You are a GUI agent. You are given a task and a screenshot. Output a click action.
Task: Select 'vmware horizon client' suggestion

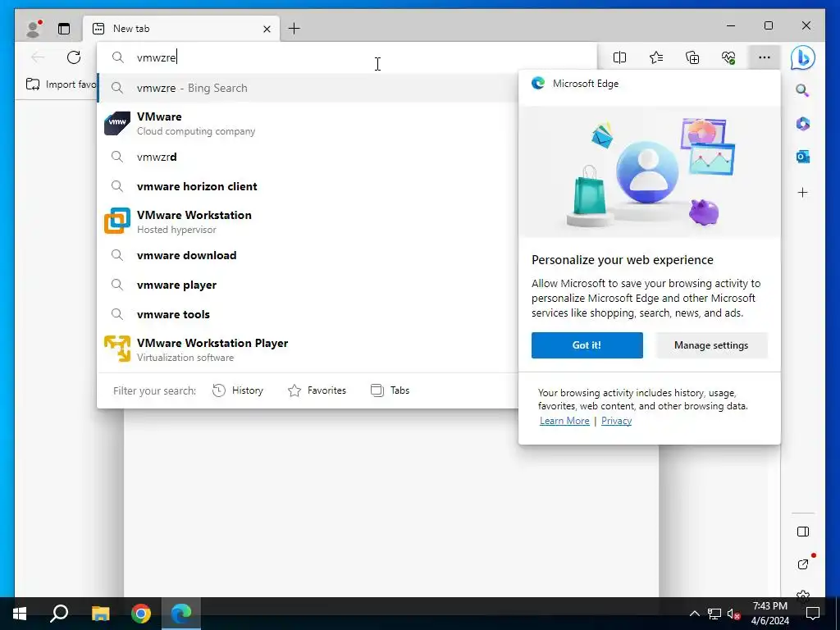click(x=308, y=186)
